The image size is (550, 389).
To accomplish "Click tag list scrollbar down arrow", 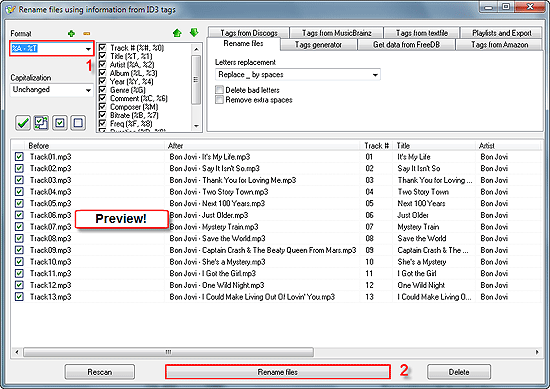I will (x=196, y=126).
